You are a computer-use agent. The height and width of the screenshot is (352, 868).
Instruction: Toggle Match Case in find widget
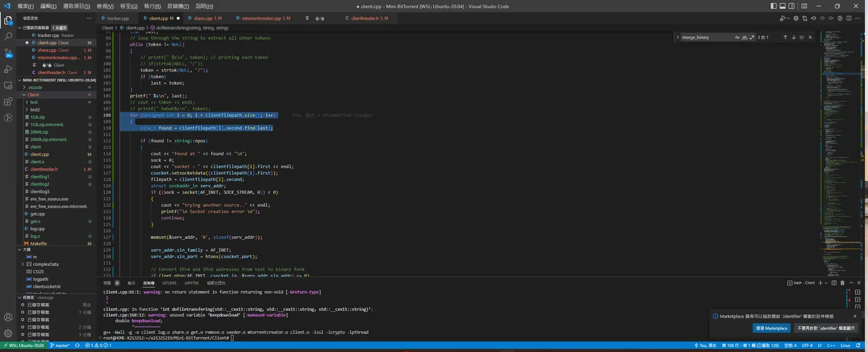pyautogui.click(x=737, y=37)
